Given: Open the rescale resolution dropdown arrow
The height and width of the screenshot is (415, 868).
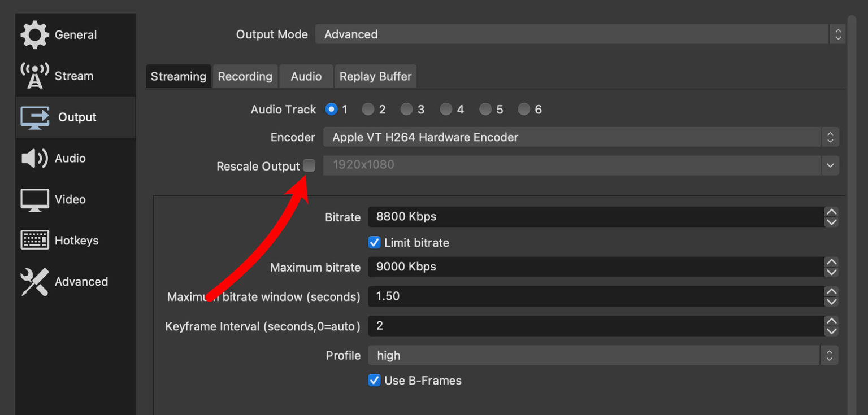Looking at the screenshot, I should tap(831, 165).
